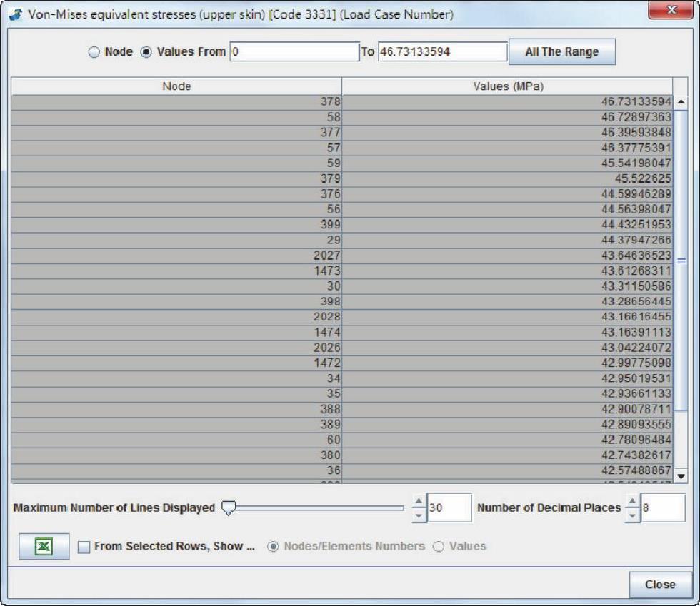Click the Values (MPa) column header
Image resolution: width=700 pixels, height=606 pixels.
[x=507, y=86]
